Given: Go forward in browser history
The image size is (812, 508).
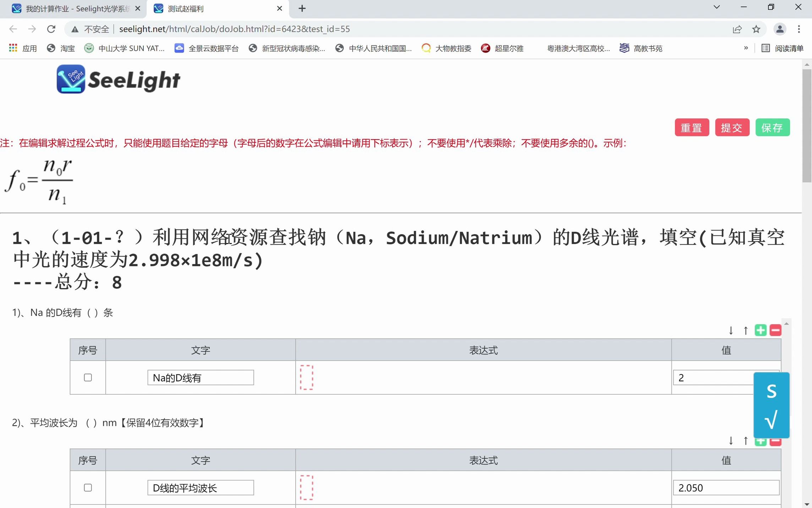Looking at the screenshot, I should click(32, 29).
